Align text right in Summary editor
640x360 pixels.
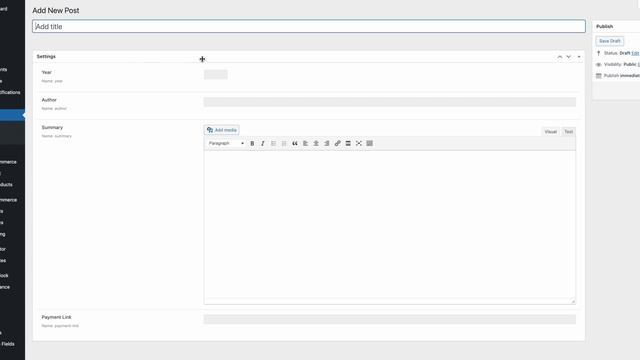327,143
